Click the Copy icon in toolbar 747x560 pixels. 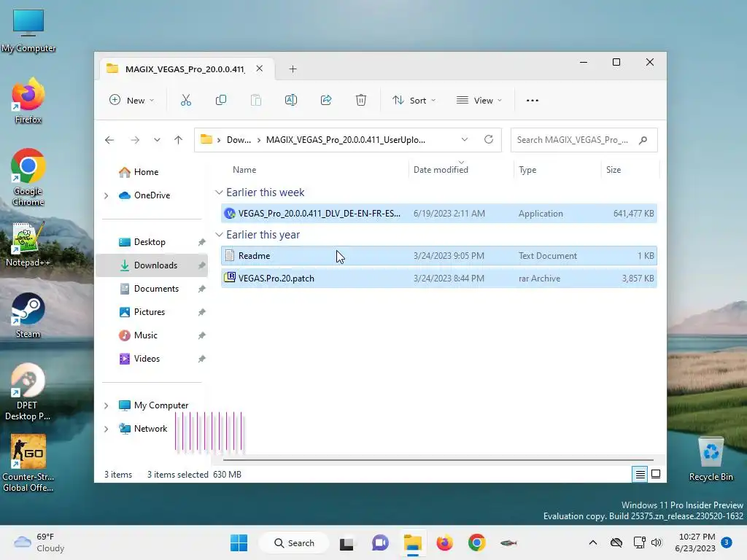point(220,100)
